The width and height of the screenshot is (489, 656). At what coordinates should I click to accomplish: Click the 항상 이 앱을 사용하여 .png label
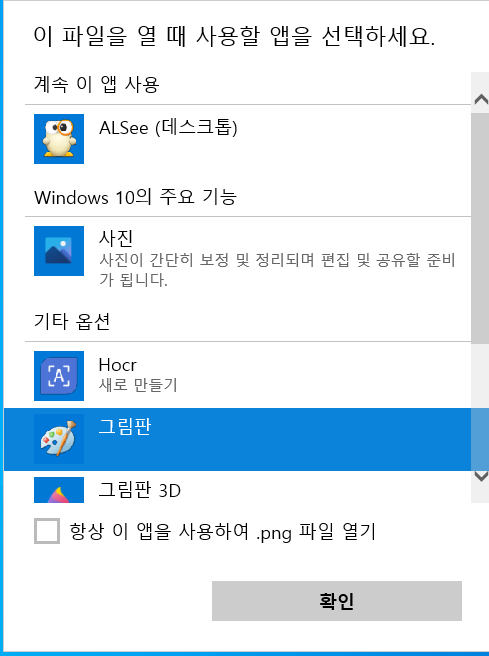[x=223, y=532]
